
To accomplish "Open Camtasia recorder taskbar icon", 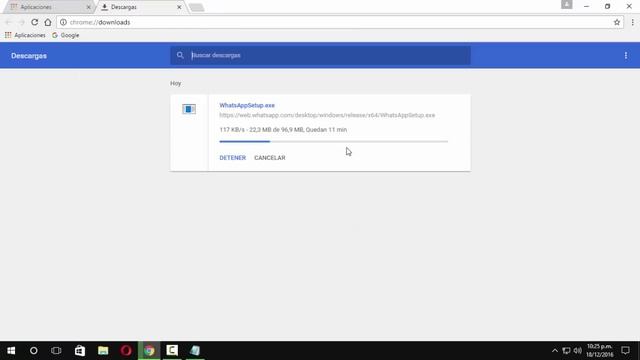I will [172, 351].
